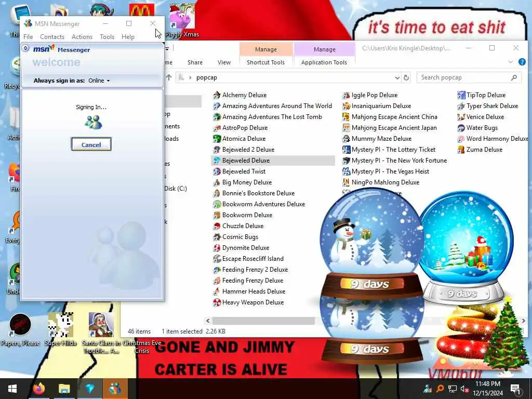Open the Windows Start menu
The height and width of the screenshot is (399, 532).
(12, 389)
